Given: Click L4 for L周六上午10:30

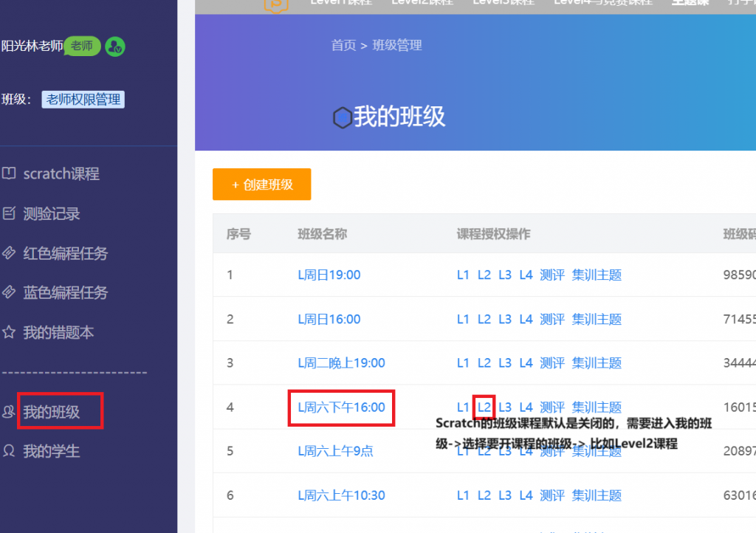Looking at the screenshot, I should click(526, 495).
